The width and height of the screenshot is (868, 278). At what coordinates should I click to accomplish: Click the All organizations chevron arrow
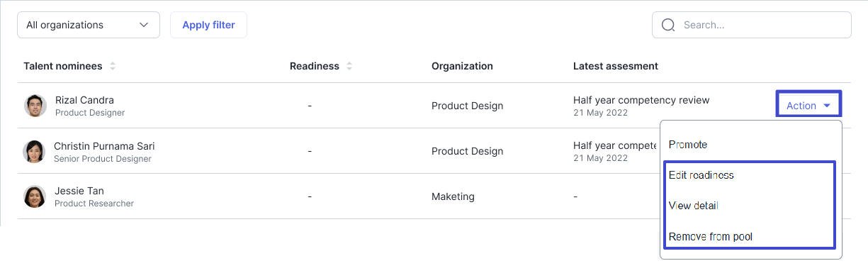click(x=145, y=25)
